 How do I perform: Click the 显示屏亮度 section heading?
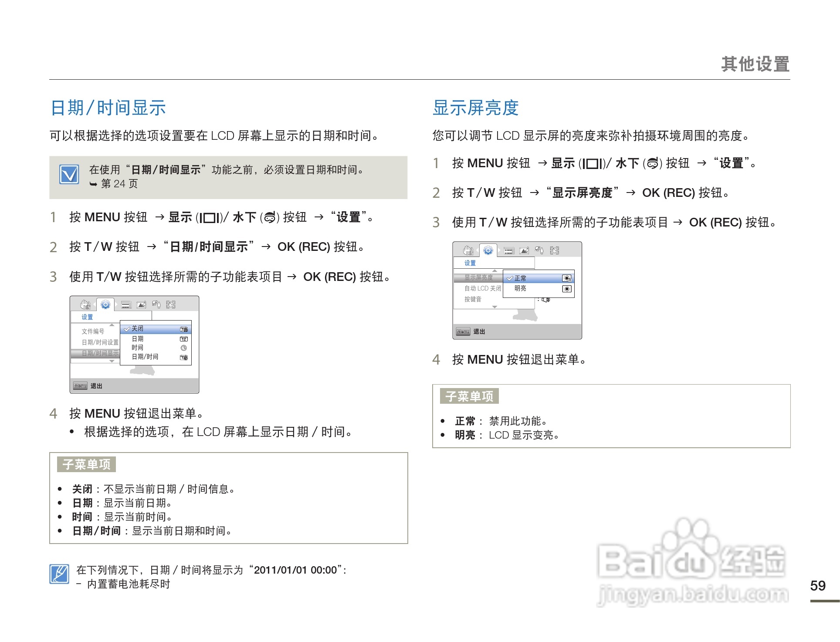pos(475,108)
